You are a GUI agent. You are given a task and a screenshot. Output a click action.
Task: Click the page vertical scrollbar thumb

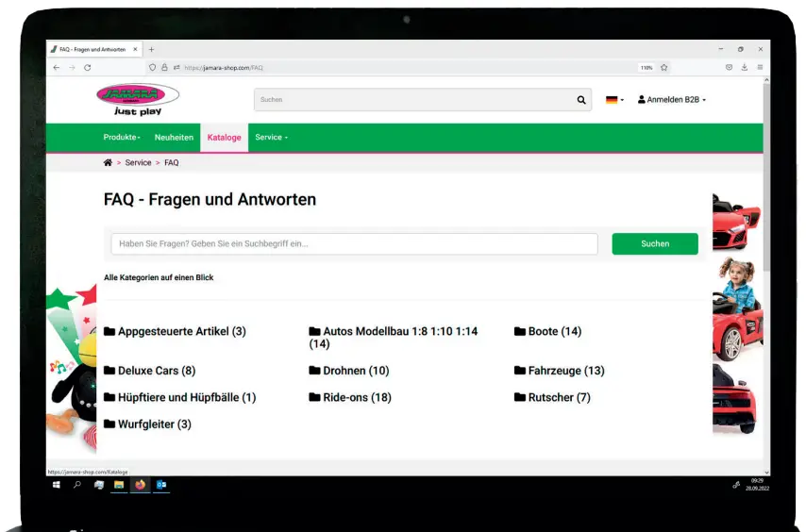pyautogui.click(x=766, y=177)
